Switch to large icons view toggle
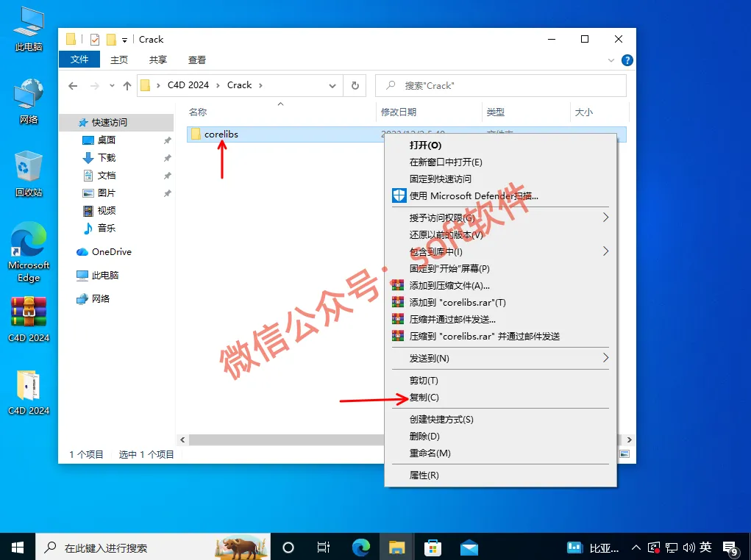Screen dimensions: 751x560 tap(624, 453)
